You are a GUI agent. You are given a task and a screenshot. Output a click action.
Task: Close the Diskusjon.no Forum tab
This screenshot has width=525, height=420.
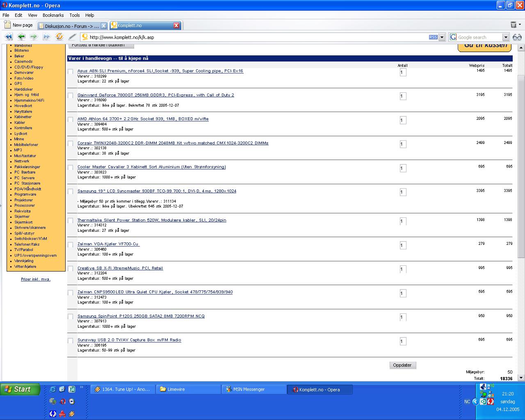click(x=104, y=26)
